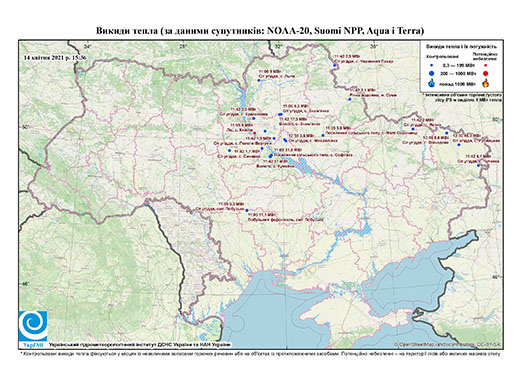Click the УкрГМІ spiral logo
The image size is (520, 368).
(x=33, y=326)
